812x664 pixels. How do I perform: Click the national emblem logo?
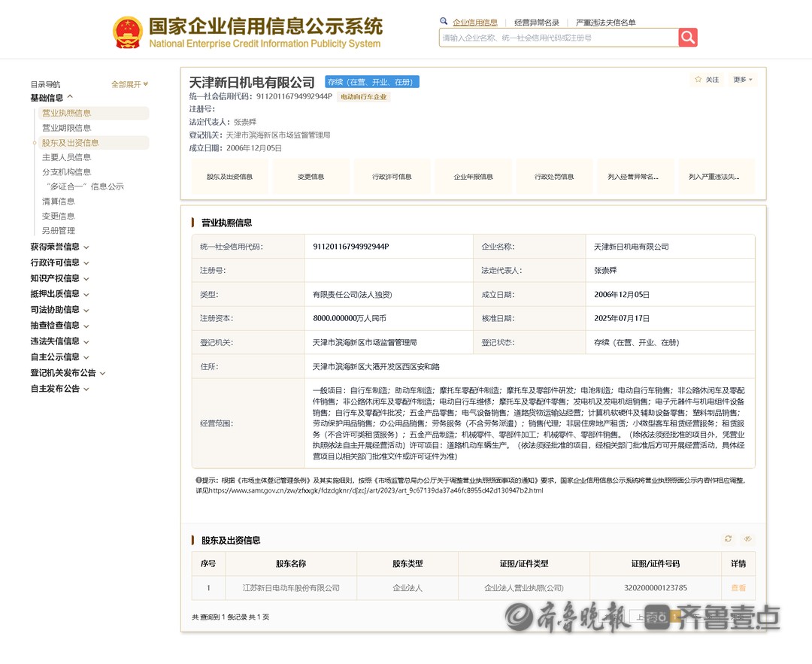pyautogui.click(x=127, y=32)
